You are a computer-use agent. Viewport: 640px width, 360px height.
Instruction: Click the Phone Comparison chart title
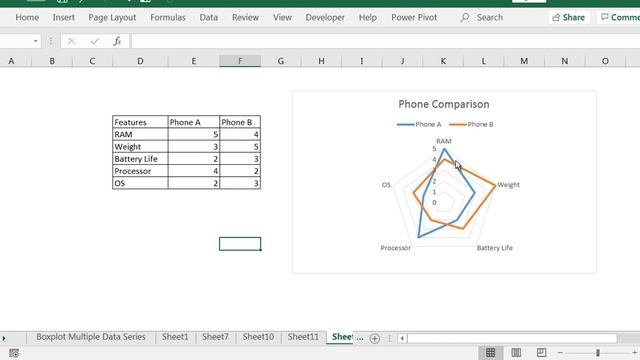pos(444,104)
